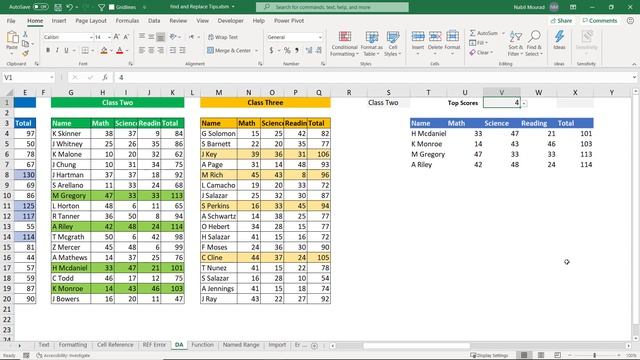Click the formula bar input showing 4
The height and width of the screenshot is (360, 640).
(x=373, y=77)
